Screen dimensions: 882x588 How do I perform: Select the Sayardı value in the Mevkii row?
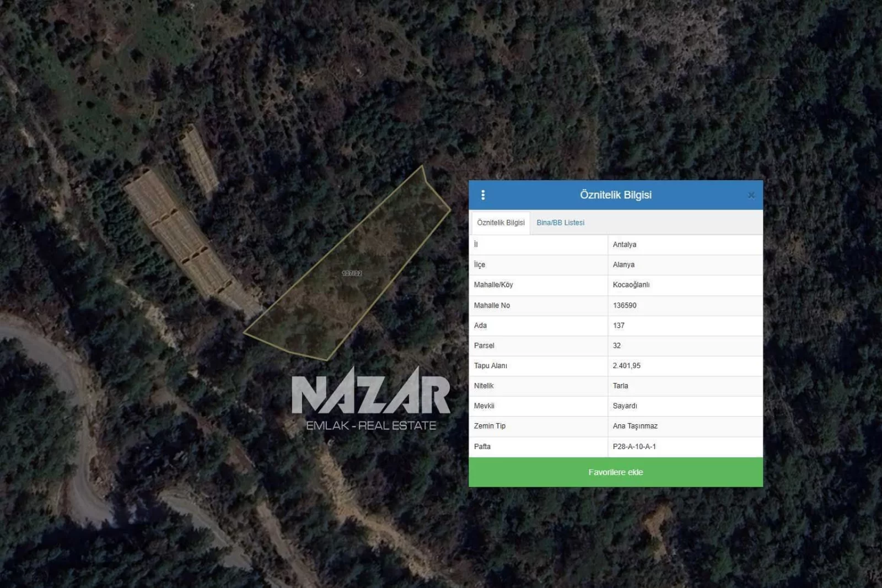(625, 406)
